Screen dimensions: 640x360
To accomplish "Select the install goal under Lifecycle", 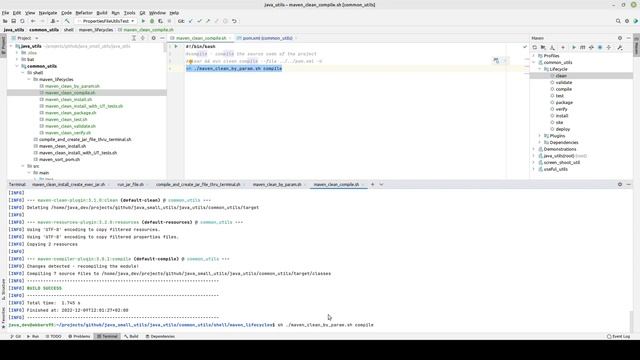I will (x=562, y=116).
